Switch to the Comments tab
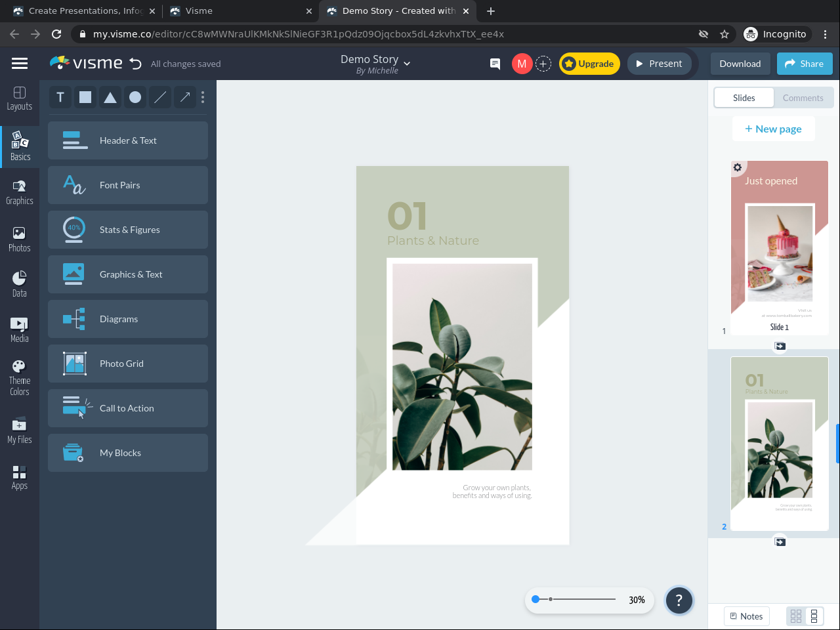Viewport: 840px width, 630px height. [x=803, y=98]
